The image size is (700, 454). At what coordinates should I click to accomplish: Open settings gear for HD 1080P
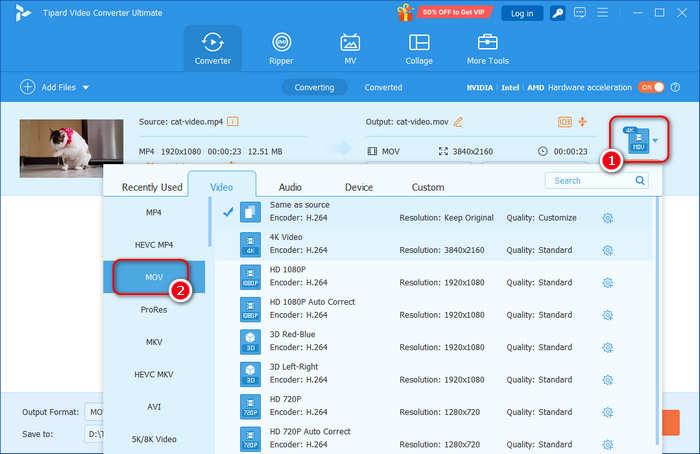(x=608, y=283)
